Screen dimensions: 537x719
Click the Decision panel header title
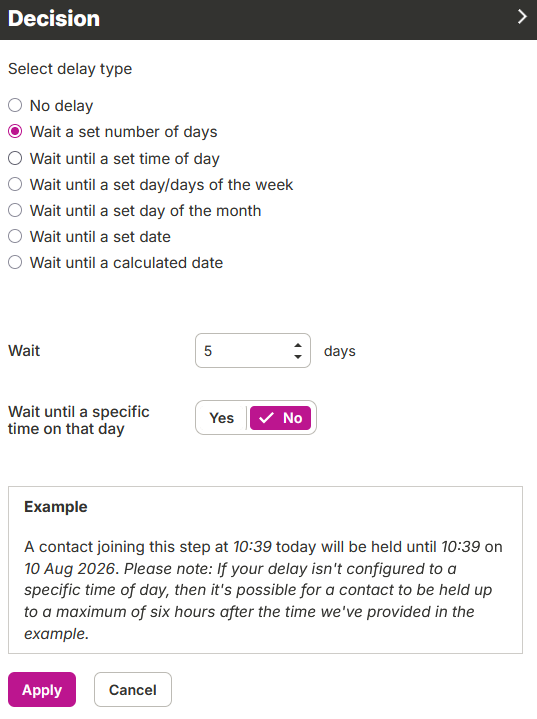point(54,19)
